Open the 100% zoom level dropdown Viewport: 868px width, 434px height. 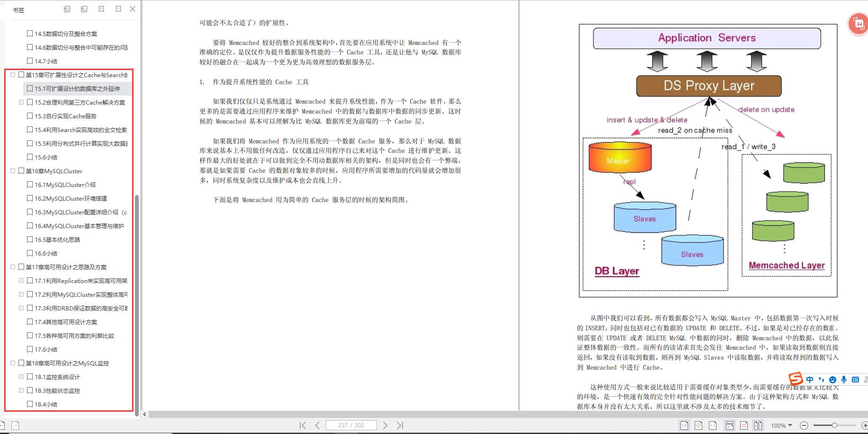pyautogui.click(x=782, y=425)
